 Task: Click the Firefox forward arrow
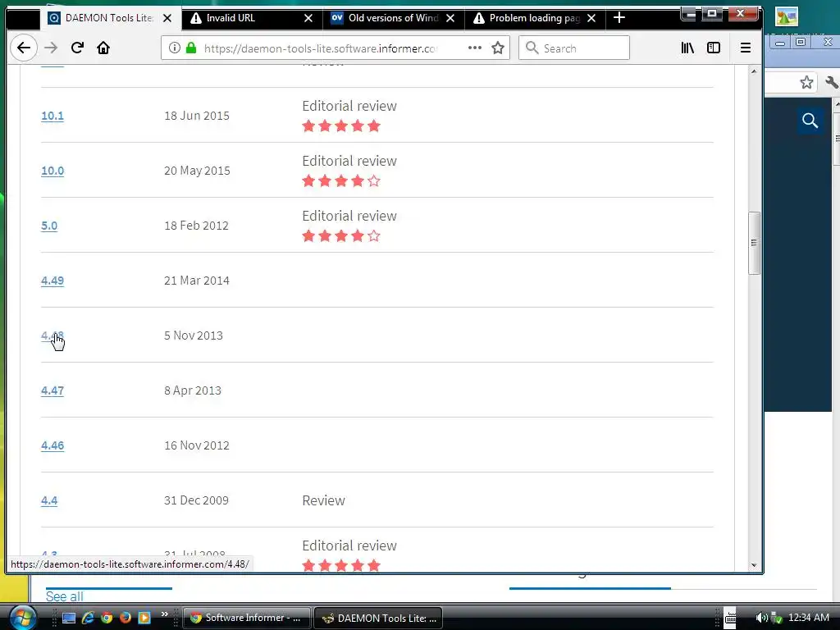(x=51, y=48)
